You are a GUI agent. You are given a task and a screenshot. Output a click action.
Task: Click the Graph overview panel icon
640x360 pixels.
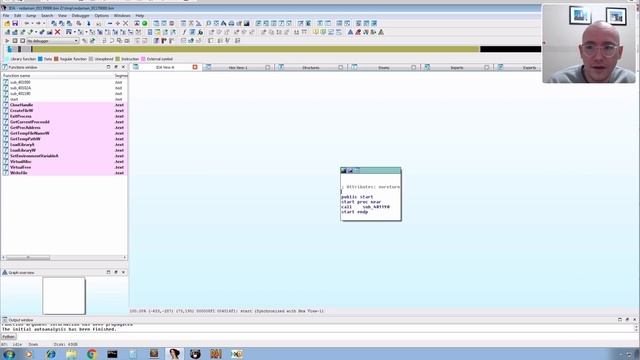[x=5, y=272]
